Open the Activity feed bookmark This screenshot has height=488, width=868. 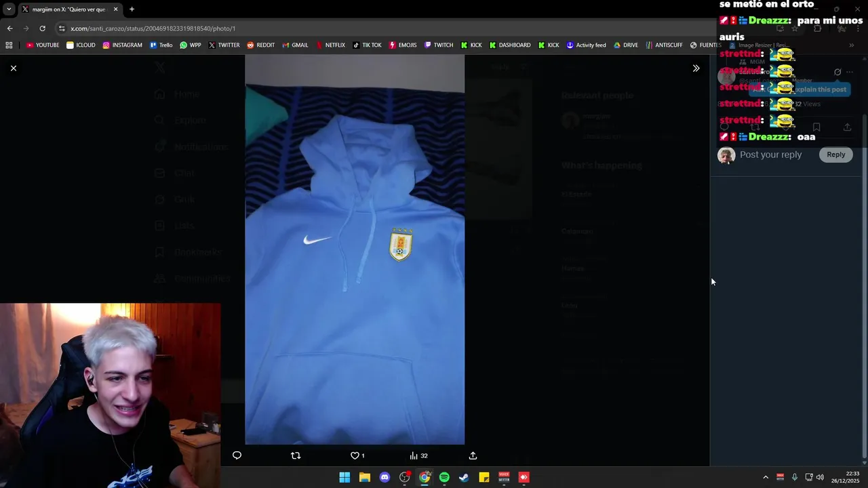pos(586,45)
